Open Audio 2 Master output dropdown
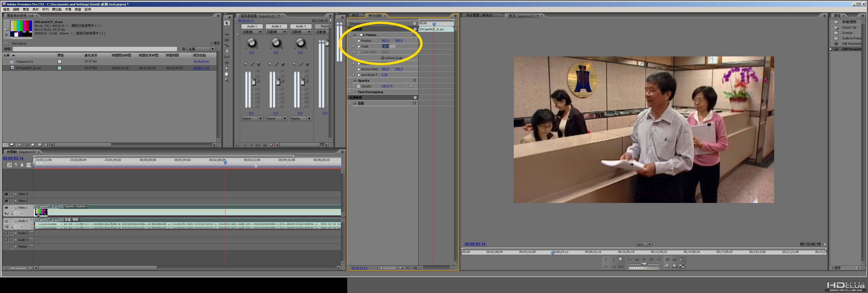Screen dimensions: 868x293 pos(276,119)
